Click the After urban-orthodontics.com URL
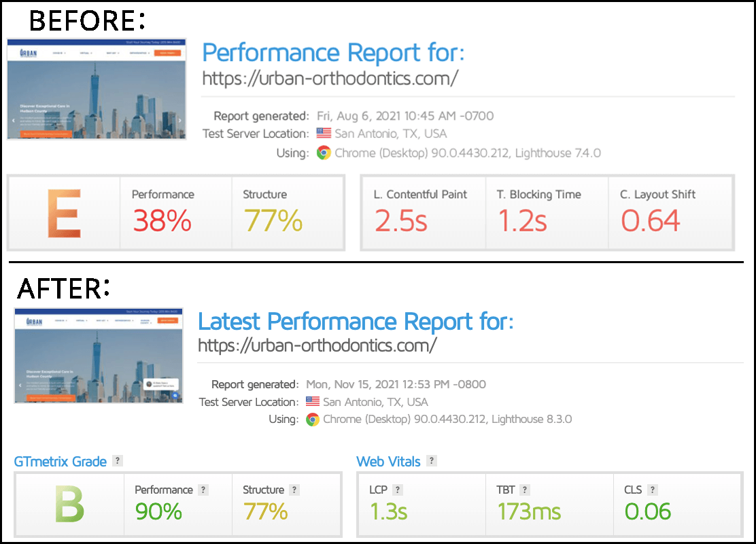Viewport: 756px width, 544px height. (x=317, y=345)
